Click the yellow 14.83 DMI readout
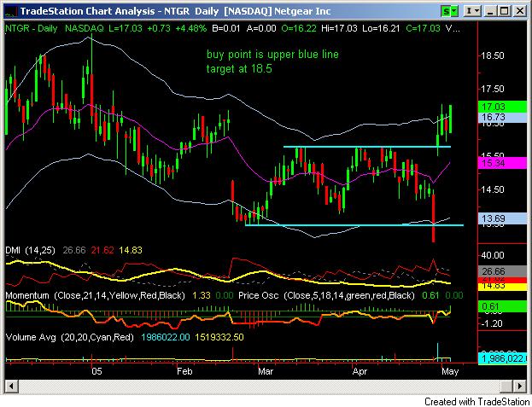The width and height of the screenshot is (532, 407). point(131,251)
